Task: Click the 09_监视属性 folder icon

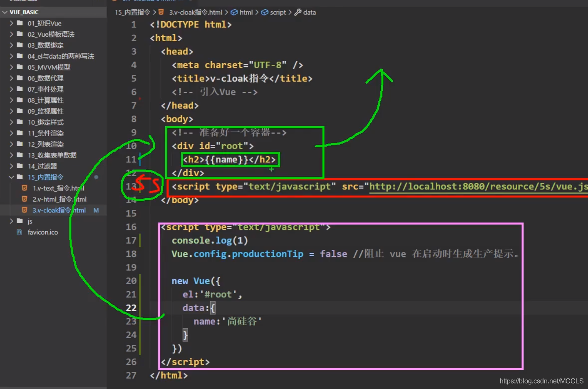Action: click(x=20, y=111)
